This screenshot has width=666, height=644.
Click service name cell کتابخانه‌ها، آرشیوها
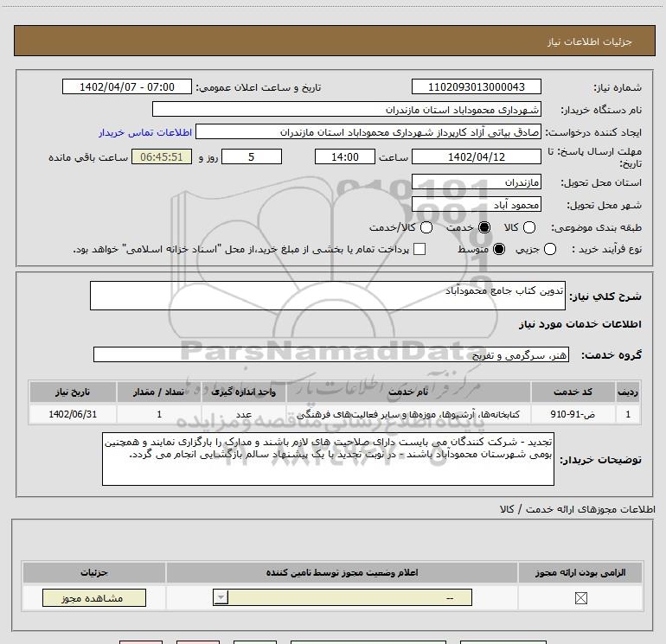tap(408, 414)
